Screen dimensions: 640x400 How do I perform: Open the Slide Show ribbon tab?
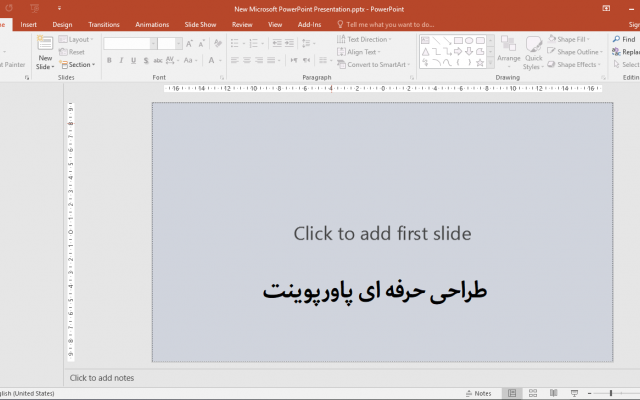[200, 24]
